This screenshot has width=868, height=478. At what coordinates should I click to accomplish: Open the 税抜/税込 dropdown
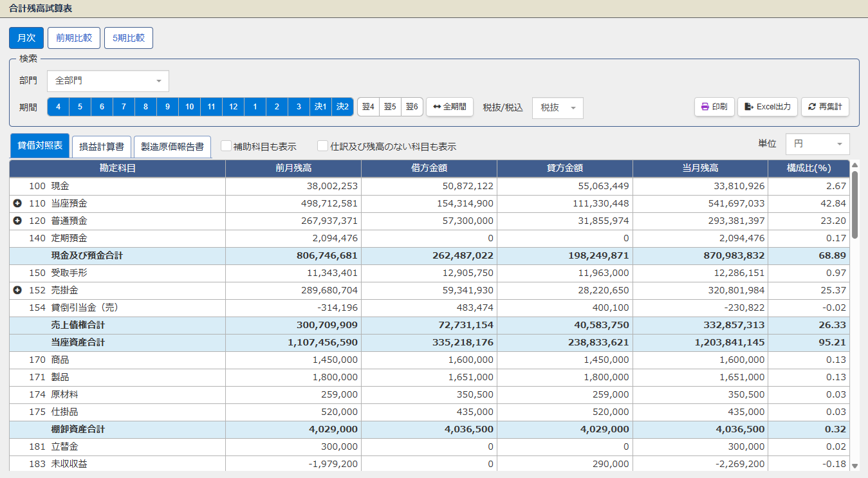point(557,108)
